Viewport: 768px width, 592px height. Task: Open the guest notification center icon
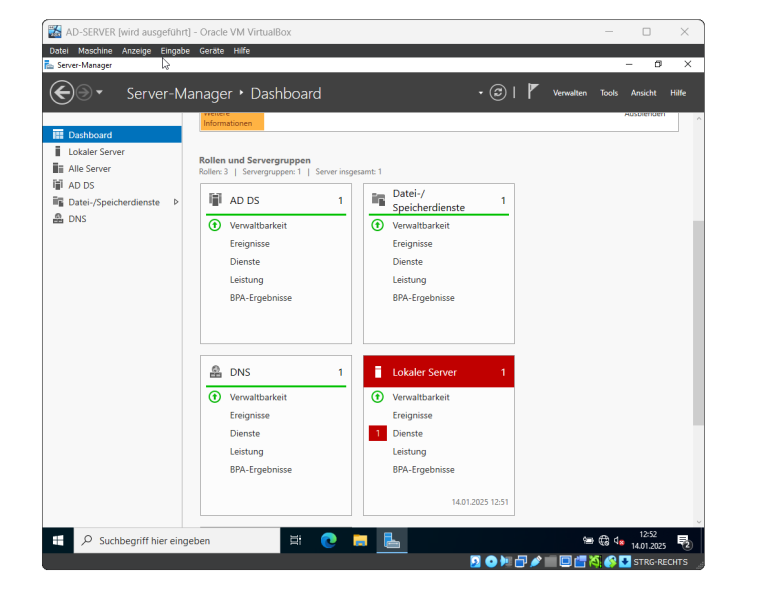point(684,542)
